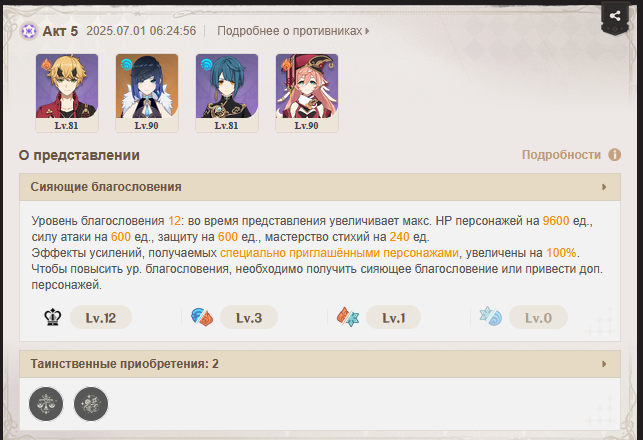Click the Hydro-Pyro reaction icon

point(202,317)
